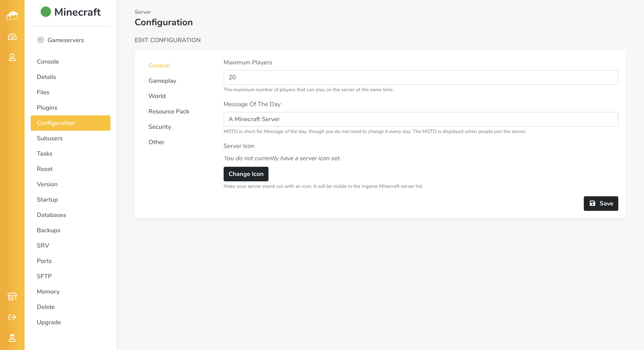
Task: Save the configuration changes
Action: tap(601, 203)
